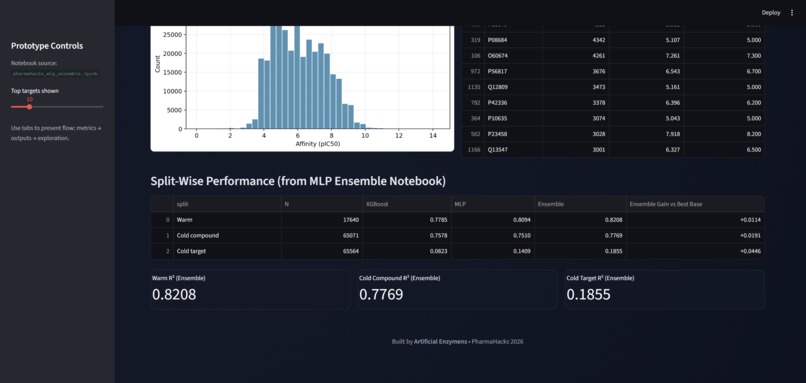Select target Q13547 in the table
Screen dimensions: 806x383
[x=513, y=150]
